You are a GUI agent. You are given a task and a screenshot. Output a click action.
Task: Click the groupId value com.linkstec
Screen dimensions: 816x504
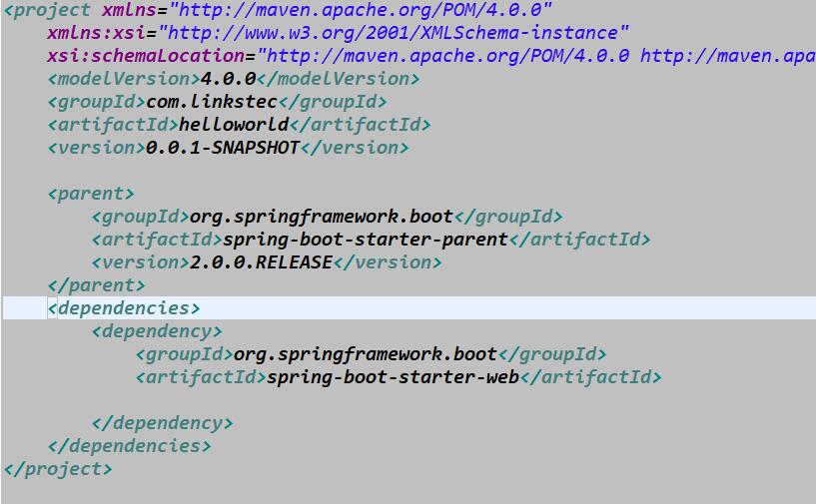pyautogui.click(x=212, y=102)
